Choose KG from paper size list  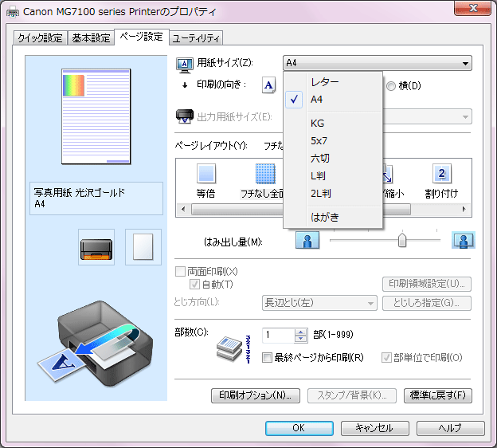[333, 124]
